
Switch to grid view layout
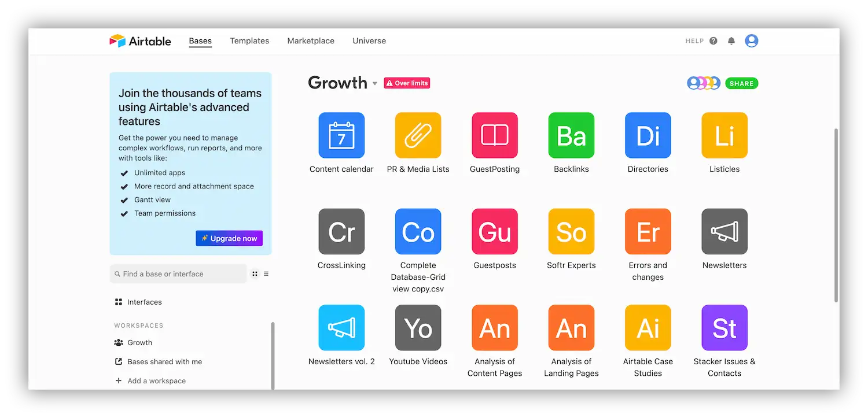(x=255, y=274)
